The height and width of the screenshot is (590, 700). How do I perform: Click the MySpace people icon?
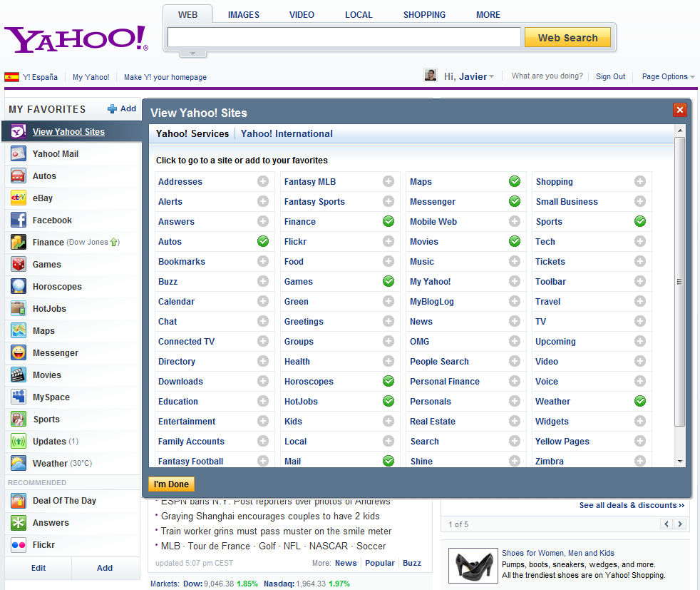(19, 397)
